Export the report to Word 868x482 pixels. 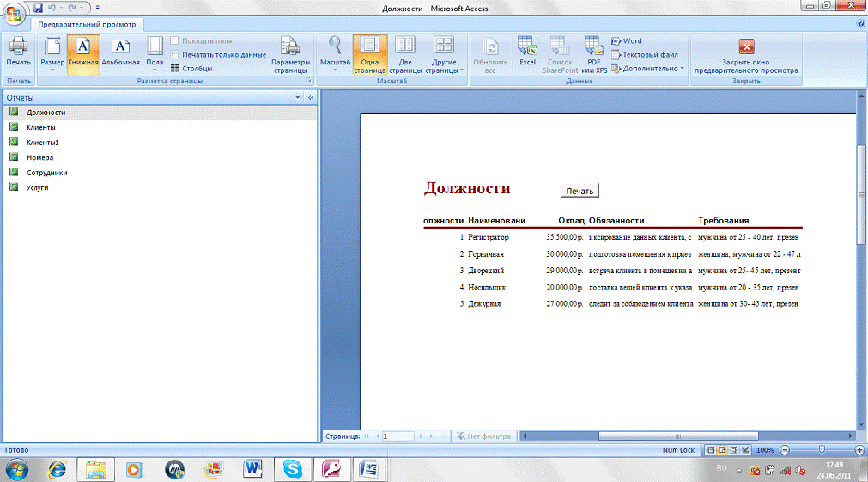[x=627, y=40]
